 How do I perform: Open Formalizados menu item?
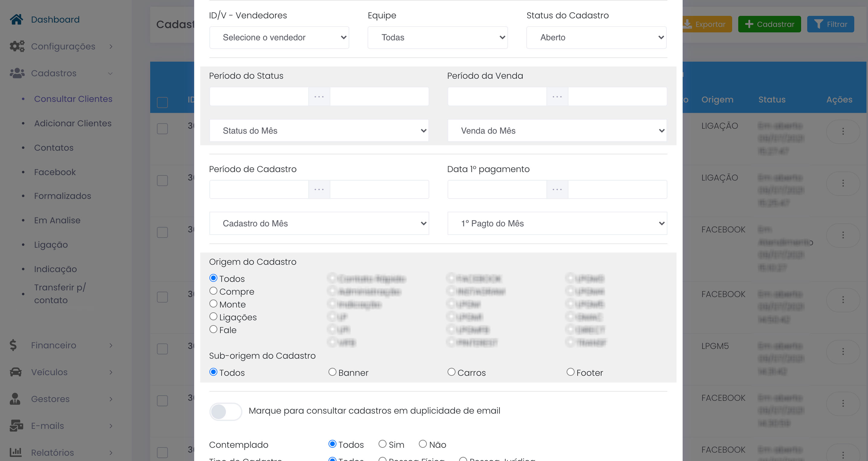[62, 196]
